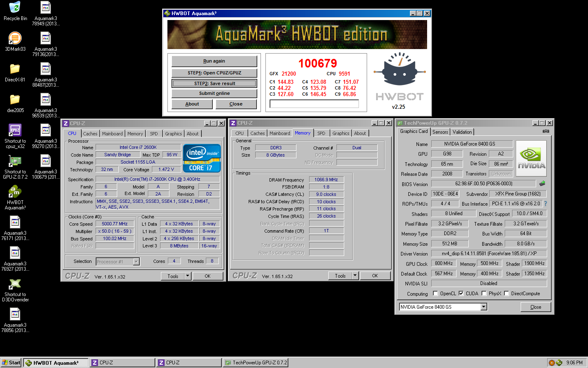Select the Shortcut to D3DOverrider icon

pyautogui.click(x=15, y=290)
